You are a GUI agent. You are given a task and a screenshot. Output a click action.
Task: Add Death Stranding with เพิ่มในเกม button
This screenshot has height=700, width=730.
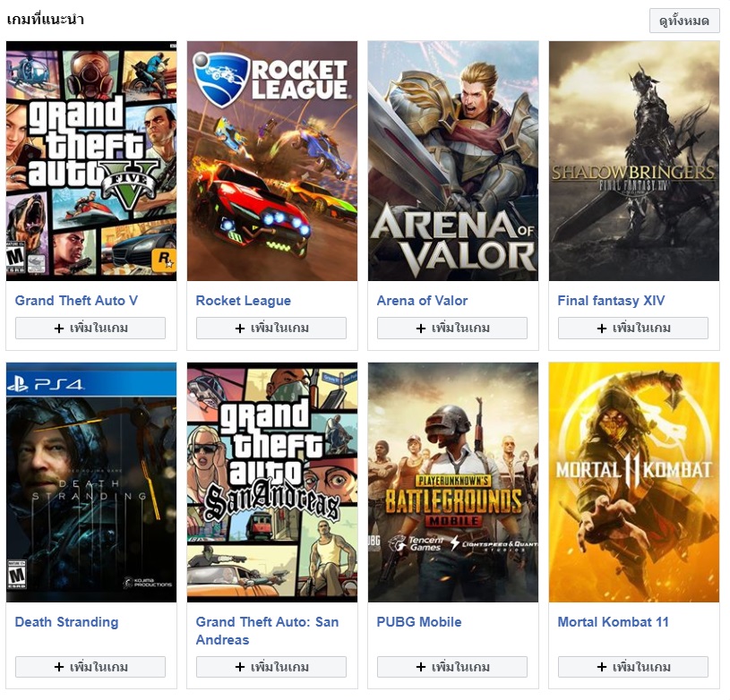point(90,667)
